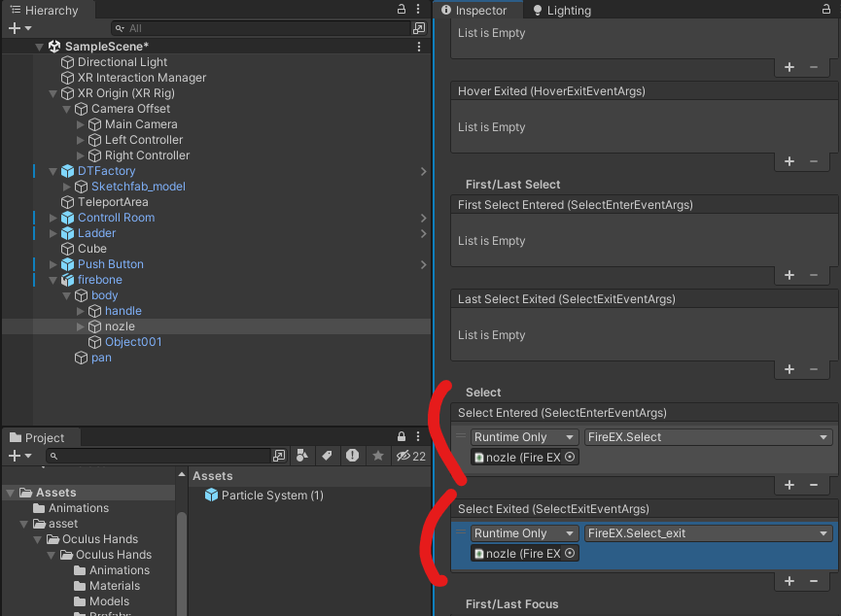Image resolution: width=841 pixels, height=616 pixels.
Task: Collapse the SampleScene tree
Action: [x=39, y=47]
